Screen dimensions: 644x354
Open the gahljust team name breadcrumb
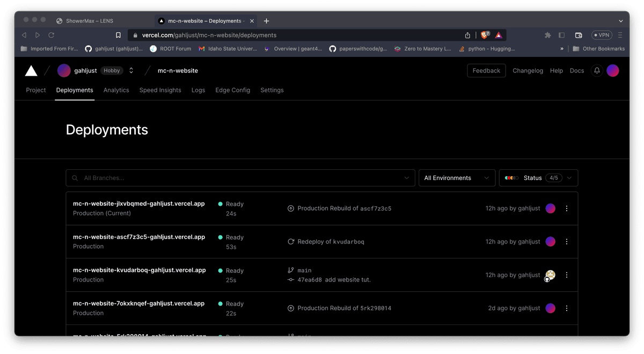[86, 70]
